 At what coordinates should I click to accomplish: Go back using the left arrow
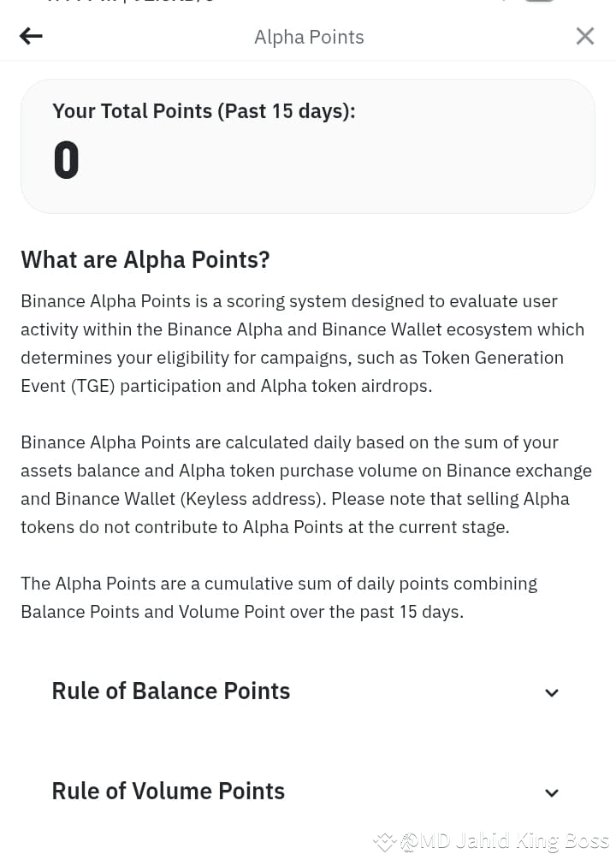(x=31, y=36)
